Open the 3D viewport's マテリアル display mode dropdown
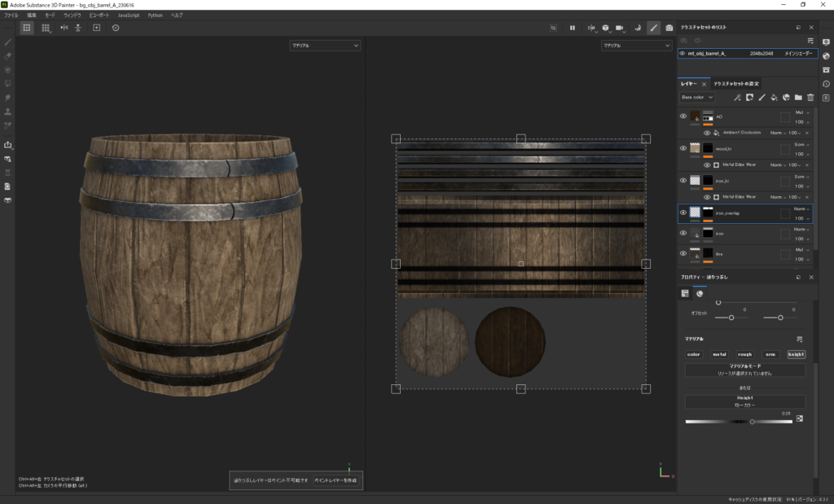 tap(325, 46)
